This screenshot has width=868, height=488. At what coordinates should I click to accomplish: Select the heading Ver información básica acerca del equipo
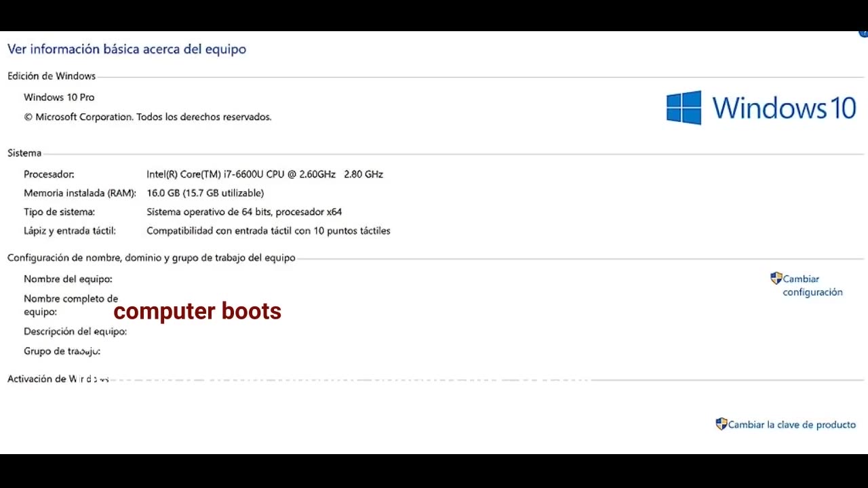(127, 49)
